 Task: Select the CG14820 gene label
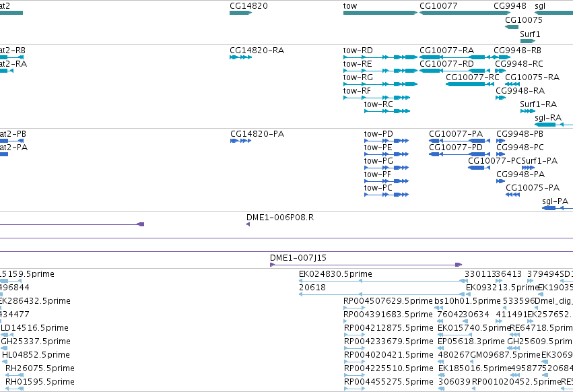point(248,6)
